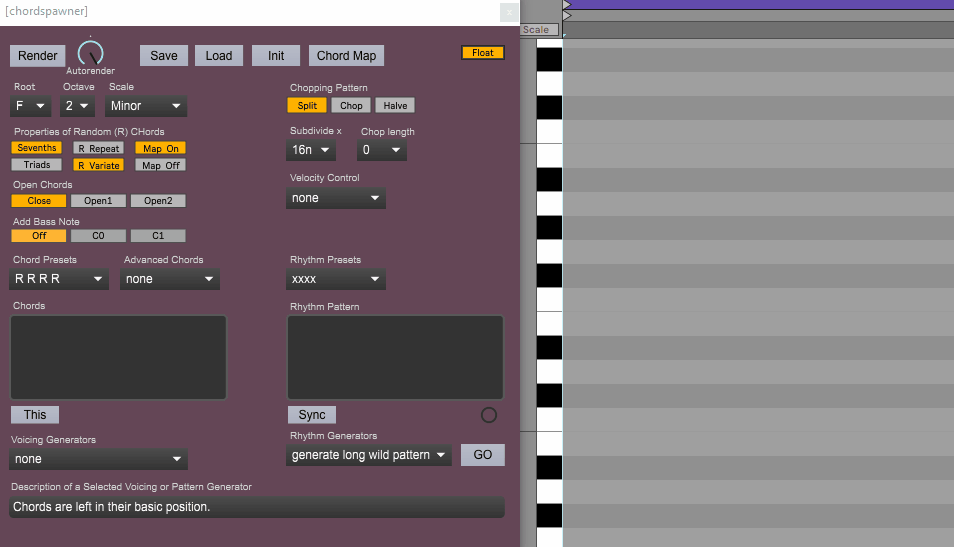Set Add Bass Note to Off
The height and width of the screenshot is (547, 954).
click(x=39, y=235)
